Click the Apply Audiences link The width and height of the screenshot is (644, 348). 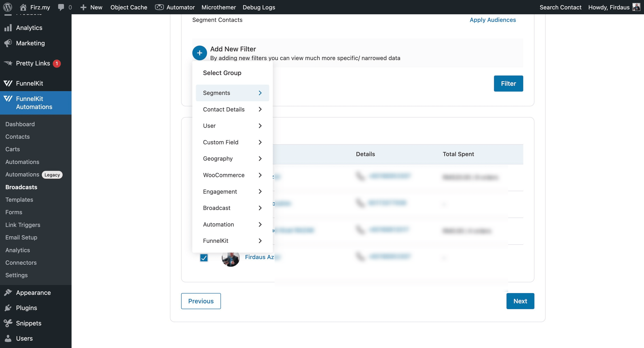tap(492, 20)
